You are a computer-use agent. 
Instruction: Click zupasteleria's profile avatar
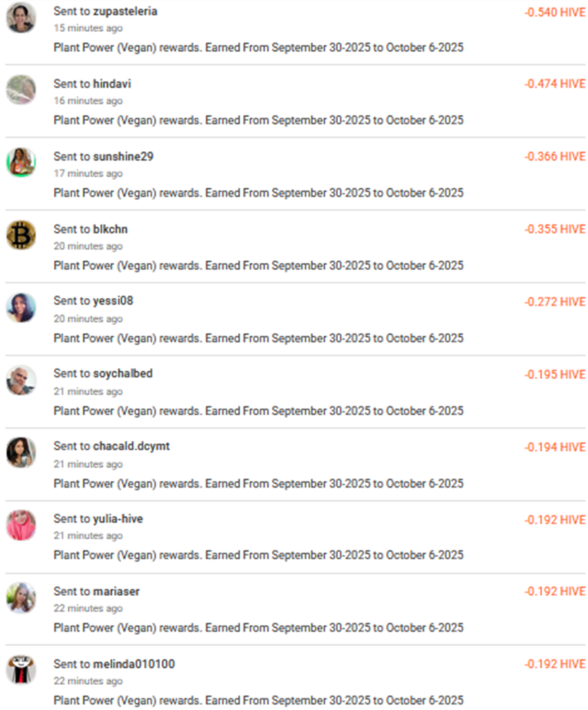(x=21, y=18)
